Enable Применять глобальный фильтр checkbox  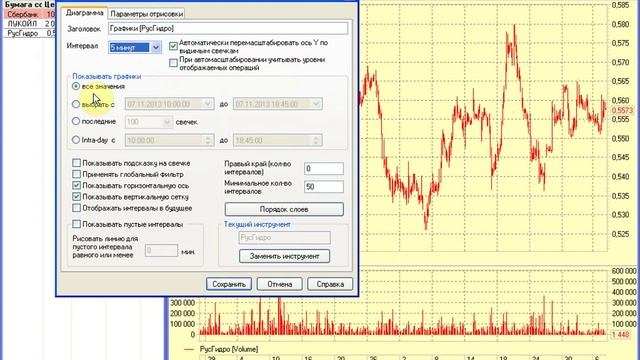tap(76, 174)
